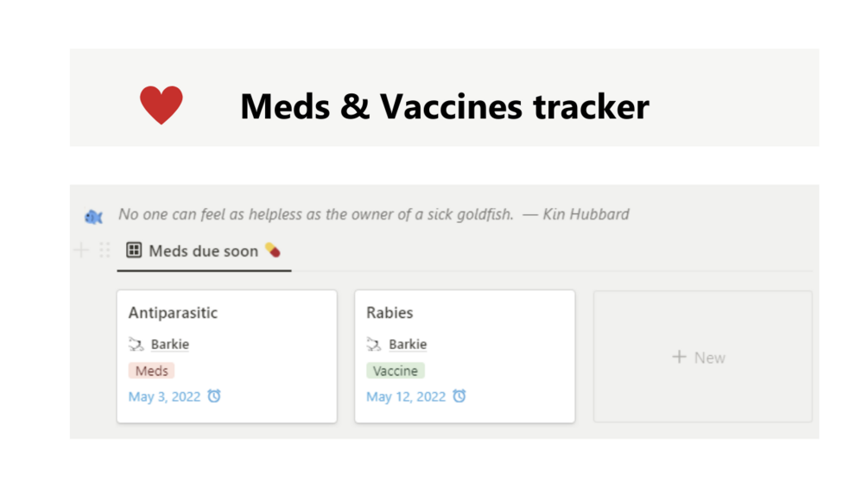Click the alarm clock icon next to May 3, 2022
This screenshot has height=488, width=868.
(214, 396)
